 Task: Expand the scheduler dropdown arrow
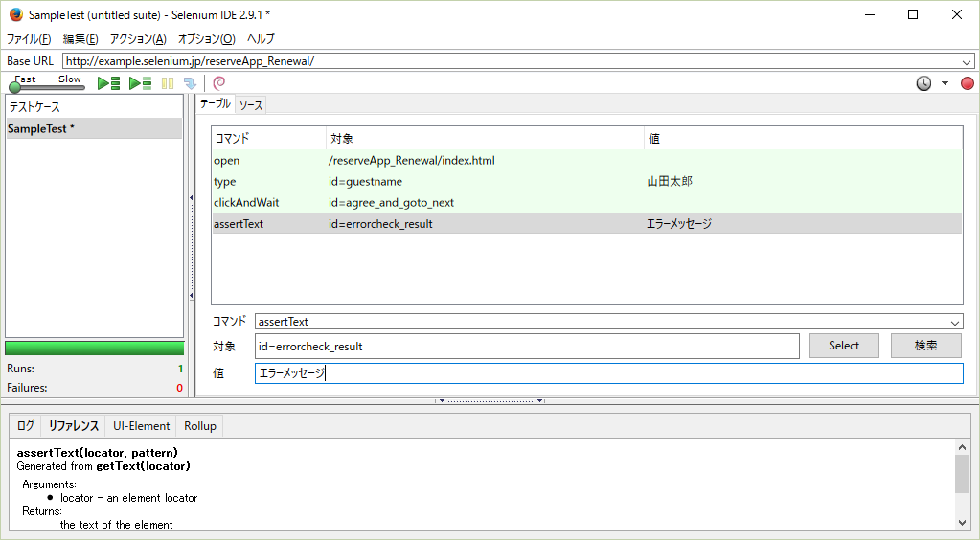click(x=945, y=83)
